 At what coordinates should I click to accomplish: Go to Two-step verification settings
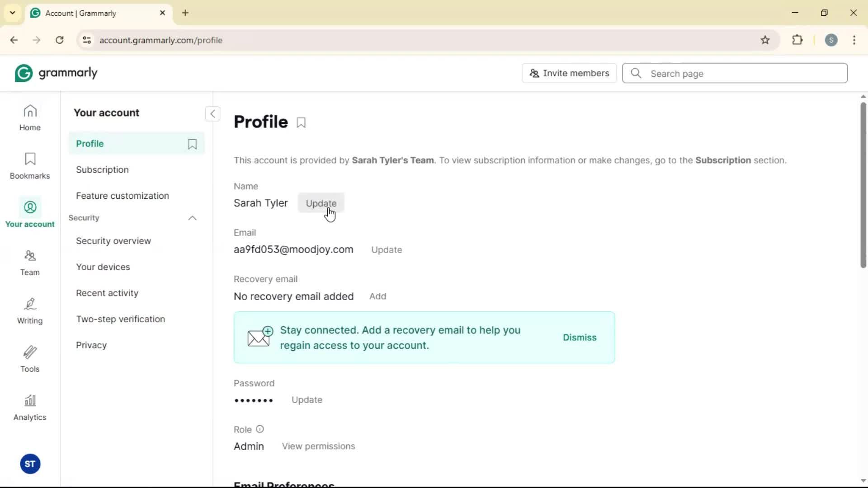[120, 319]
